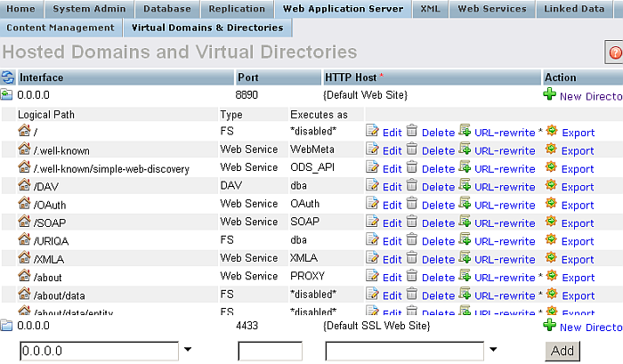This screenshot has width=623, height=364.
Task: Open the Home tab
Action: tap(20, 9)
